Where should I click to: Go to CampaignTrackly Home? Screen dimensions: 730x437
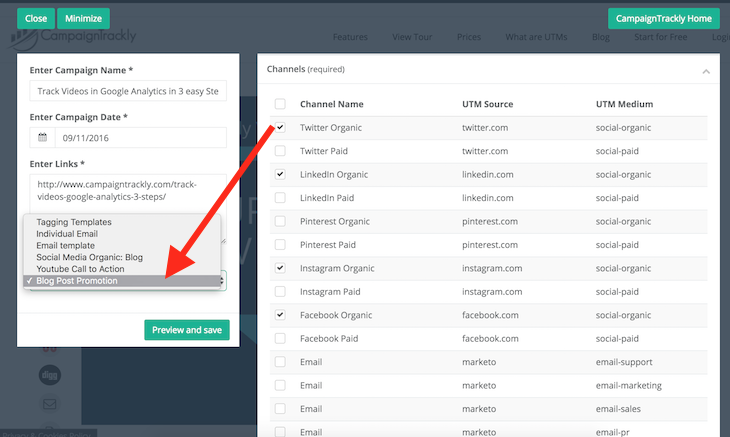pyautogui.click(x=663, y=19)
